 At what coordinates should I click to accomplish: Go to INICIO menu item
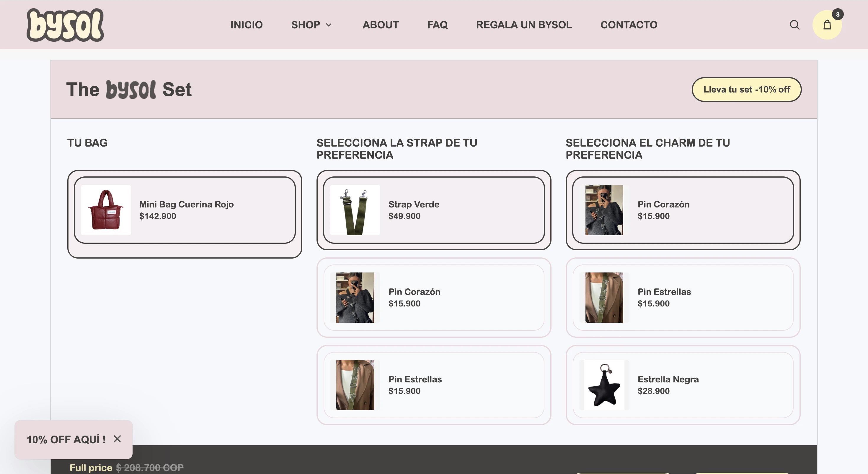click(x=246, y=25)
